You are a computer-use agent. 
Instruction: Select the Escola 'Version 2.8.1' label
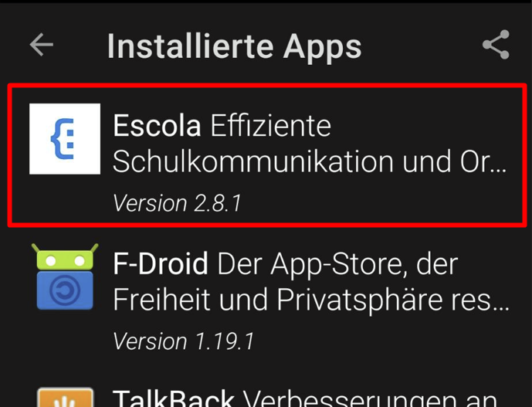click(x=177, y=203)
